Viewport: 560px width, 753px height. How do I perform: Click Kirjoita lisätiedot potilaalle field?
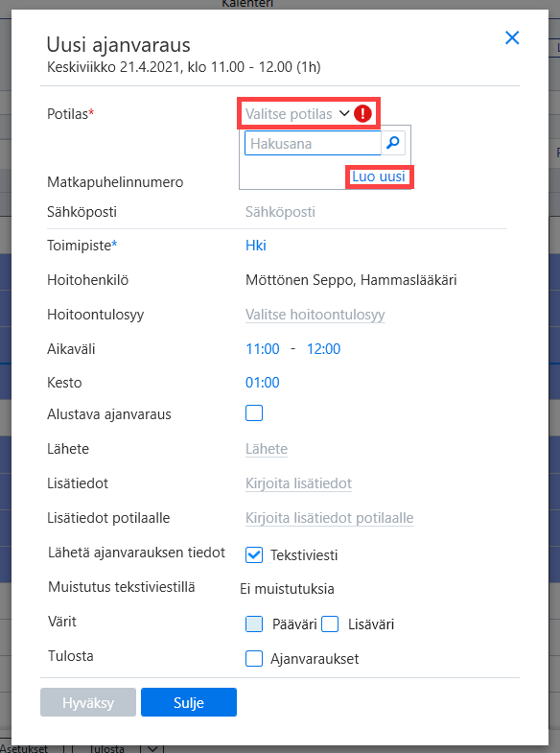point(329,518)
